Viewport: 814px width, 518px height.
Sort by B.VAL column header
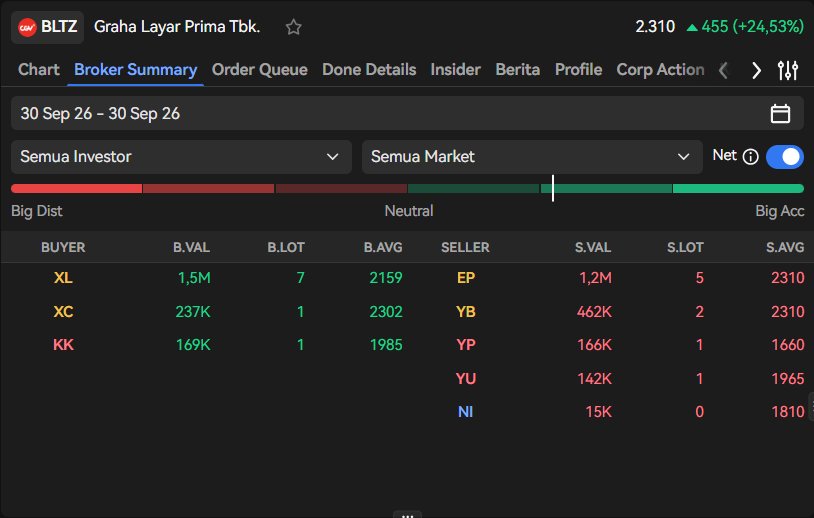[192, 248]
